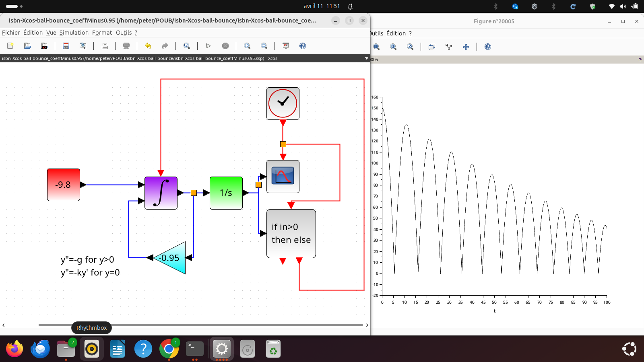Toggle datatip mode in the figure toolbar

[x=432, y=47]
